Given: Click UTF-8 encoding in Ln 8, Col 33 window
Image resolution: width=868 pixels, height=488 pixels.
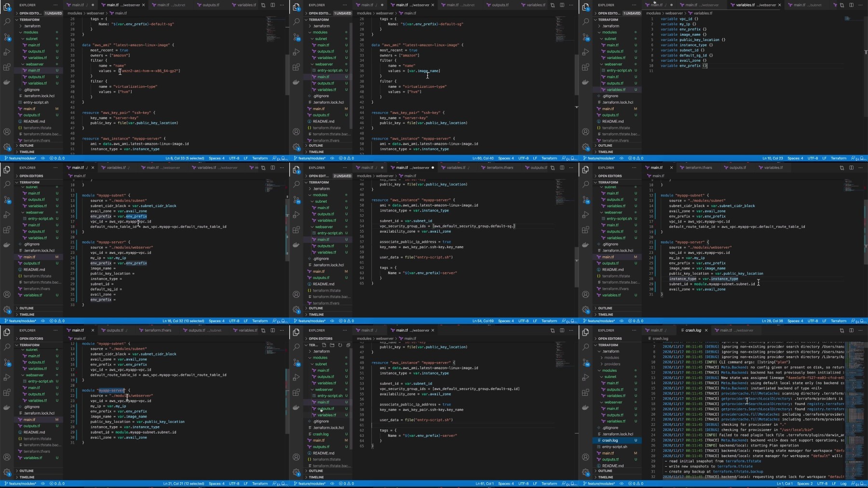Looking at the screenshot, I should (234, 158).
